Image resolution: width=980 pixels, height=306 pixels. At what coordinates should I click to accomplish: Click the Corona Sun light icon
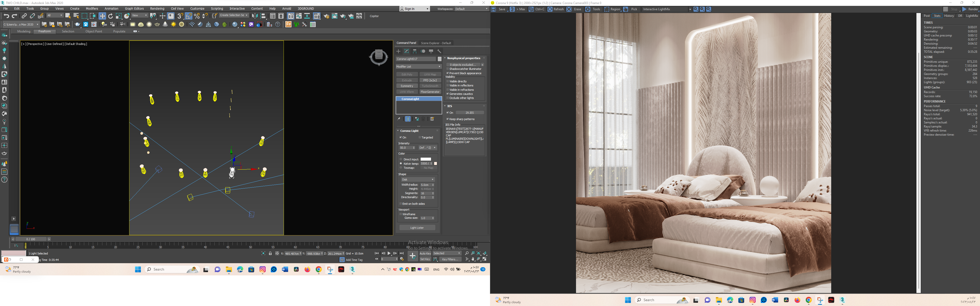(174, 24)
